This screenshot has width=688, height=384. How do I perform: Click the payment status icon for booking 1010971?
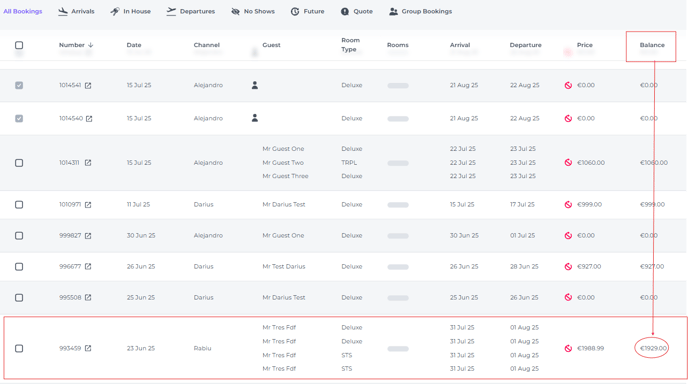568,205
